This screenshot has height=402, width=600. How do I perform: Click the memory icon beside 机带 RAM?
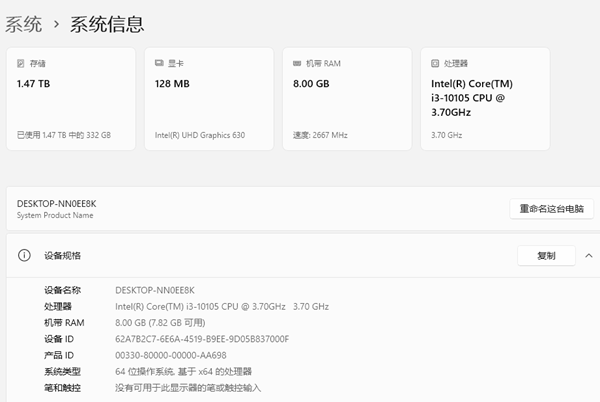(x=298, y=63)
